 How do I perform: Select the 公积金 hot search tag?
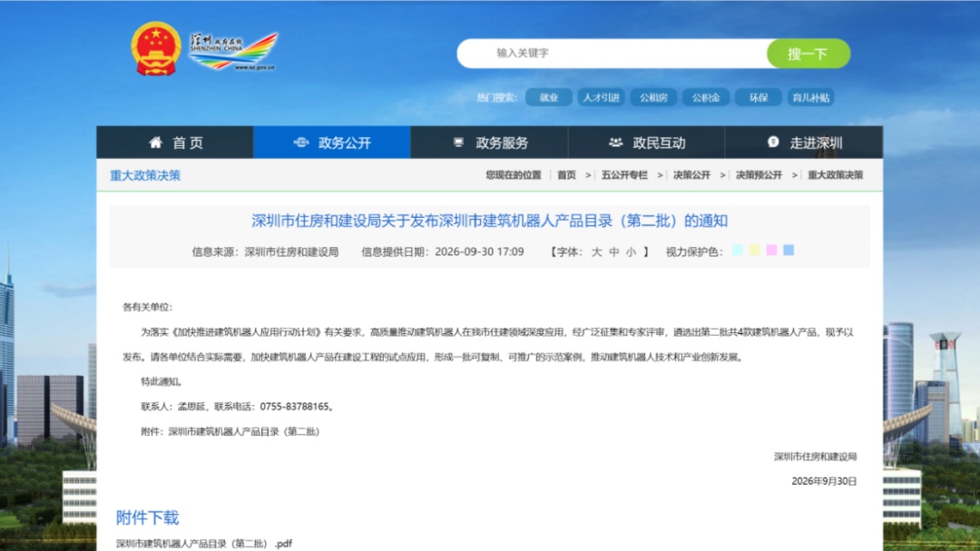pyautogui.click(x=706, y=97)
